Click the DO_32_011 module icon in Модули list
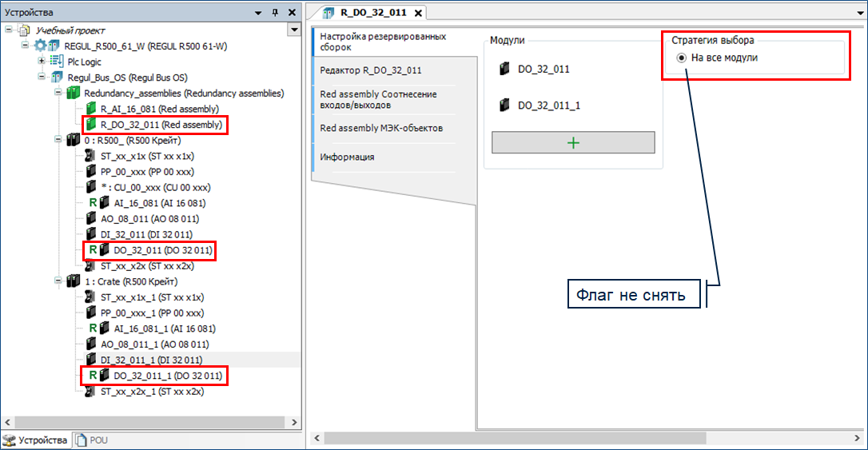The height and width of the screenshot is (450, 868). click(504, 70)
